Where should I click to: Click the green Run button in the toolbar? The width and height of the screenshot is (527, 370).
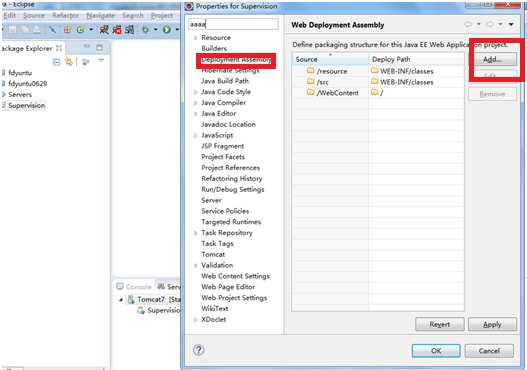(167, 30)
